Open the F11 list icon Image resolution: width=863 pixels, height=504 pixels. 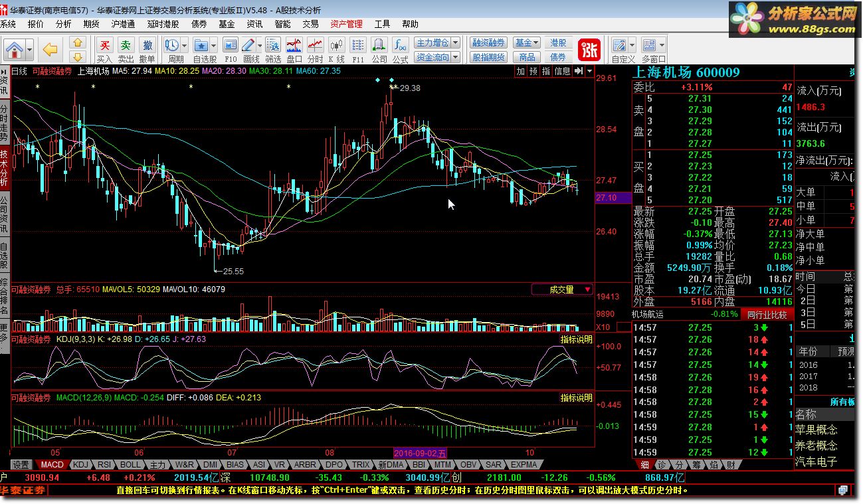[x=358, y=45]
